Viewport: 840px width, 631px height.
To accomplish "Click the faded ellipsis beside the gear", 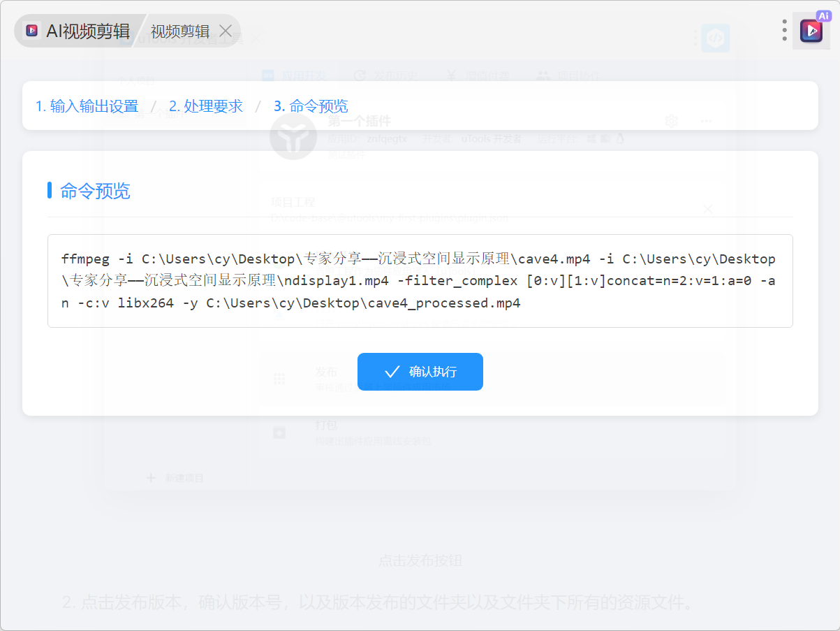I will pos(706,121).
